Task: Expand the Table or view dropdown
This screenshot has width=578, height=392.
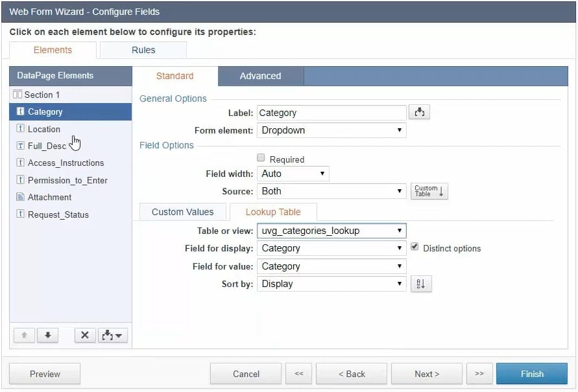Action: coord(331,231)
